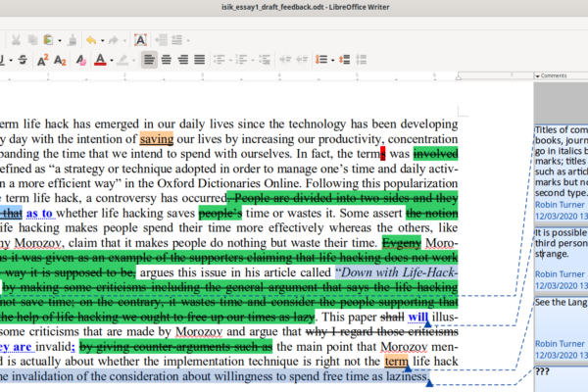The width and height of the screenshot is (588, 392).
Task: Open the Redo history dropdown arrow
Action: 124,40
